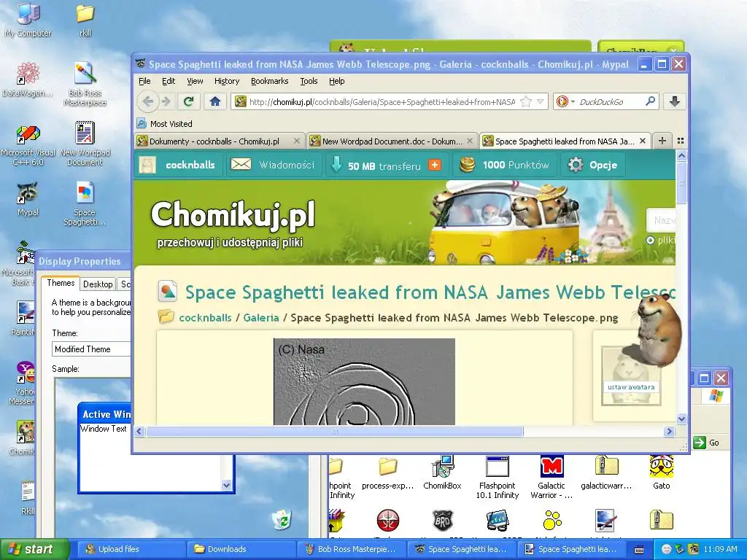This screenshot has height=560, width=747.
Task: Click horizontal scrollbar right arrow
Action: [x=670, y=432]
